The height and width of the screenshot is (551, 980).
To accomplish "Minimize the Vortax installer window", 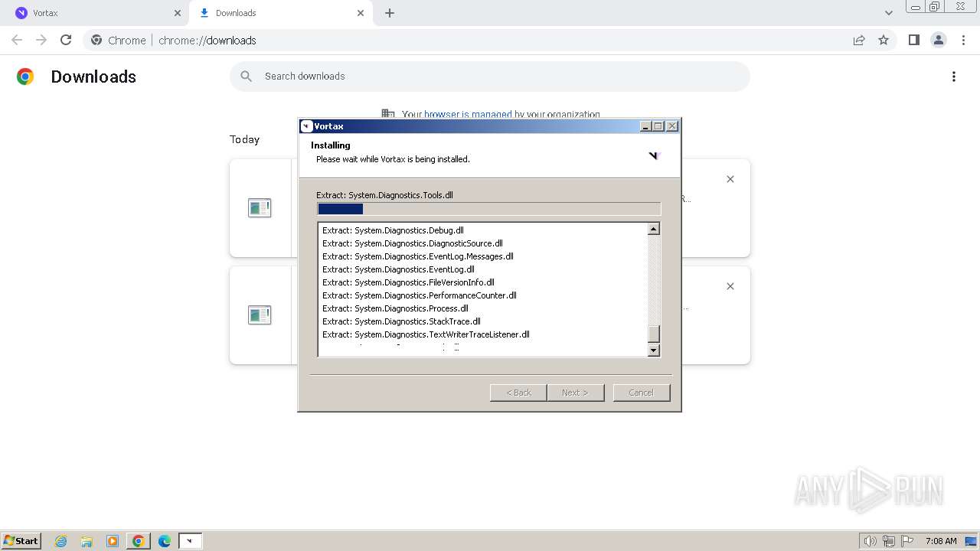I will tap(645, 126).
